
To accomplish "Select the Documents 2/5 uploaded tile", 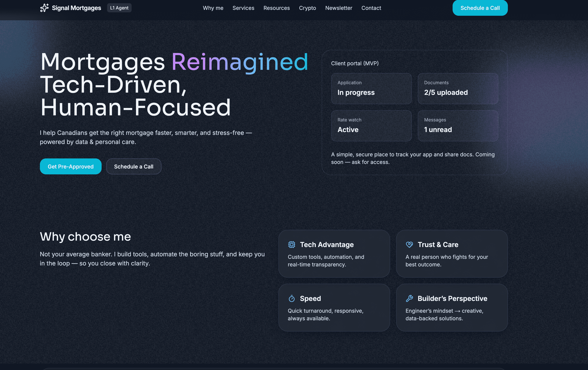I will (458, 89).
